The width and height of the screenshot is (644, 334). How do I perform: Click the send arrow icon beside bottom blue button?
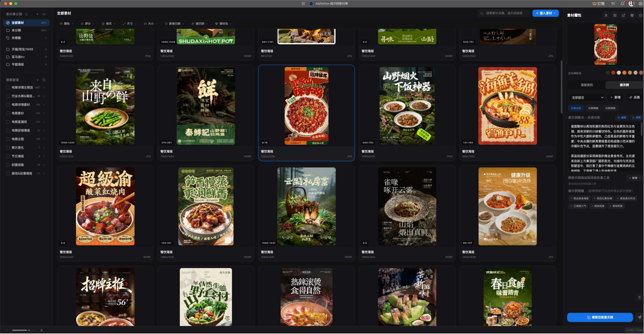click(640, 317)
